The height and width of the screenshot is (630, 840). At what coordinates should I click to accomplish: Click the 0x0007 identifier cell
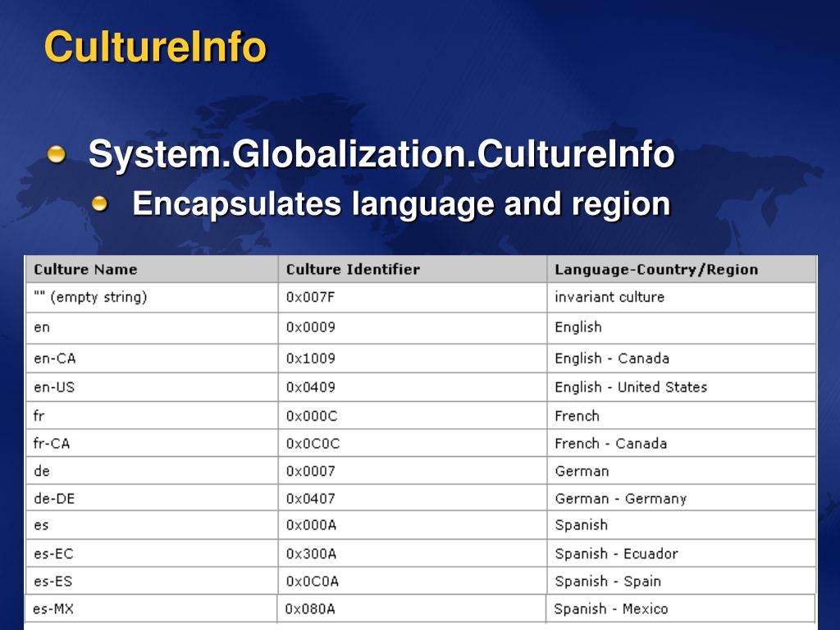coord(413,472)
